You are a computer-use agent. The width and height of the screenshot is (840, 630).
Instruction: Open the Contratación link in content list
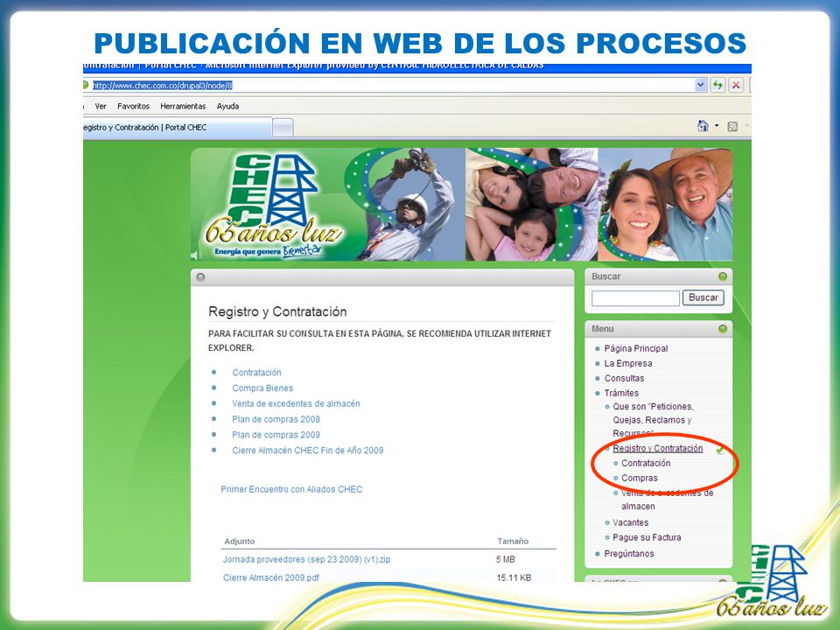click(x=256, y=373)
